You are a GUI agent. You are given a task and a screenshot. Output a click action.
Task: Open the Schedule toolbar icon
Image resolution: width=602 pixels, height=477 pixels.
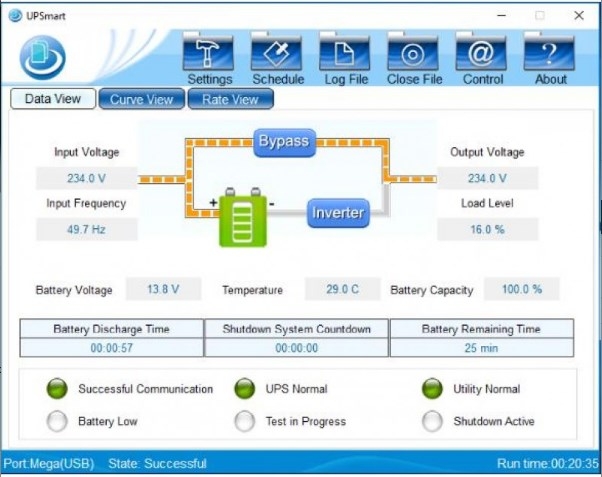(277, 54)
